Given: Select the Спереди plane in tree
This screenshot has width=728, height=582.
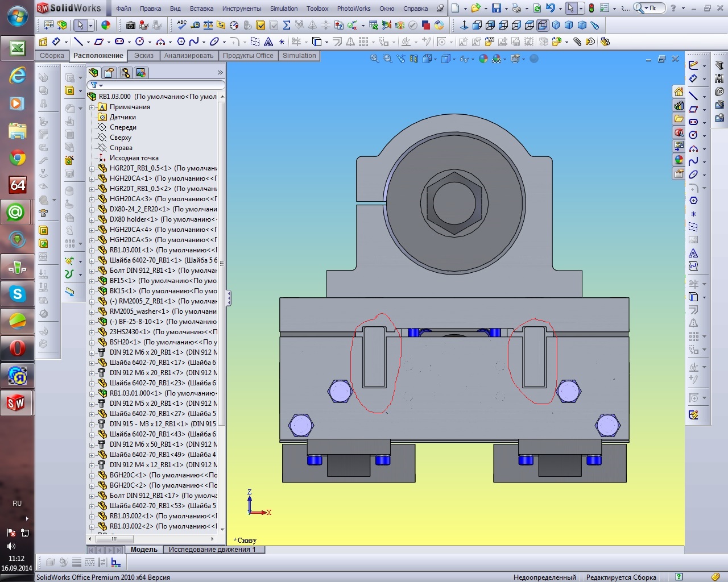Looking at the screenshot, I should pos(123,127).
